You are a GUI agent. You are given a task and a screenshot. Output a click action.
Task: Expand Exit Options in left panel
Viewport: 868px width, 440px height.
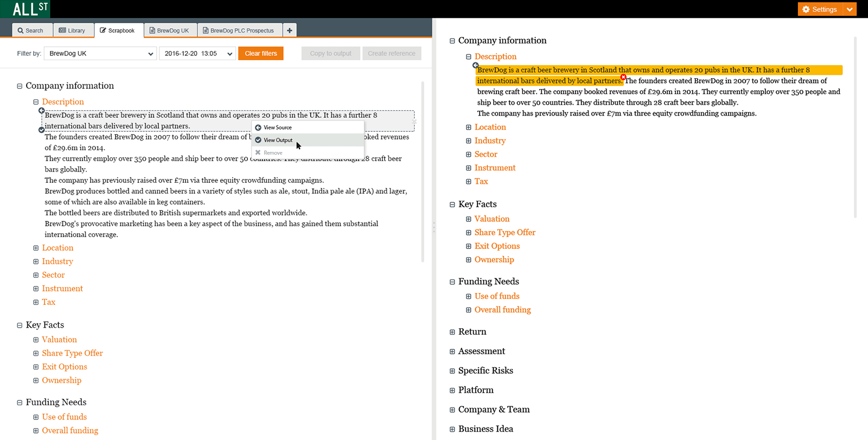(x=36, y=367)
